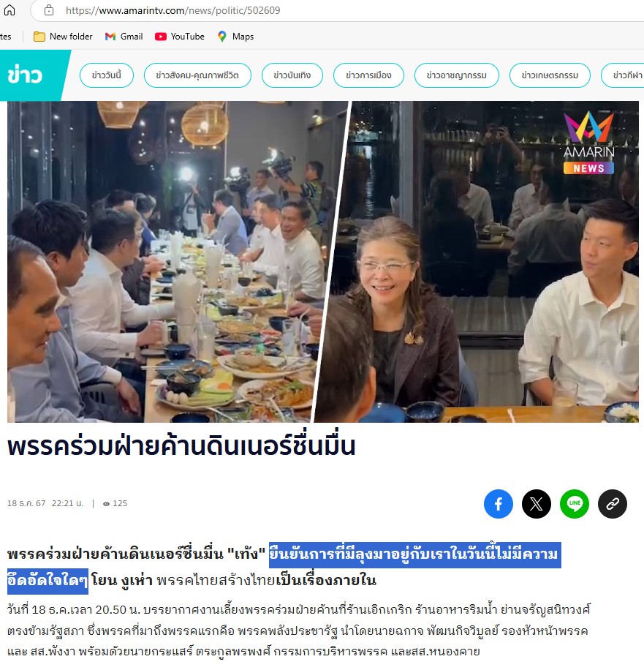Viewport: 644px width, 670px height.
Task: Select the ข่าววันนี้ category tab
Action: point(106,75)
